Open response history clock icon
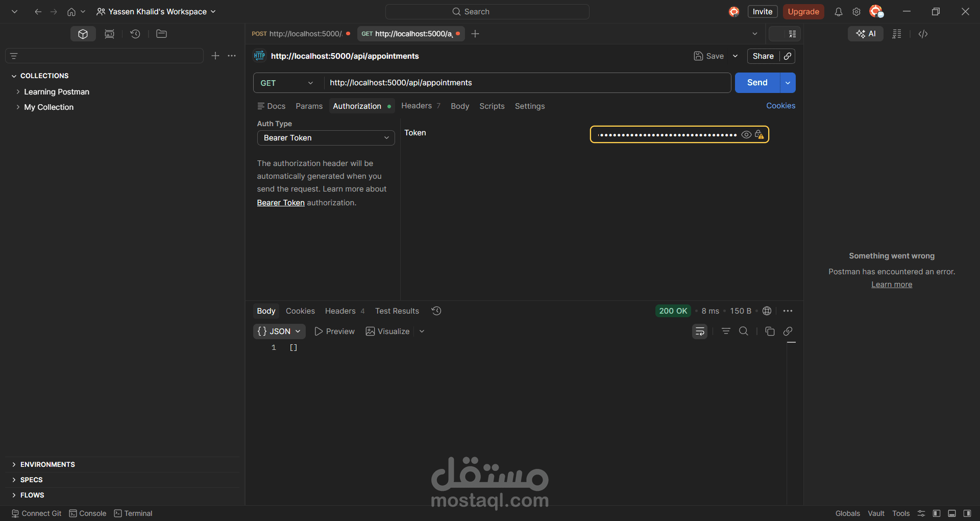This screenshot has height=521, width=980. tap(436, 311)
